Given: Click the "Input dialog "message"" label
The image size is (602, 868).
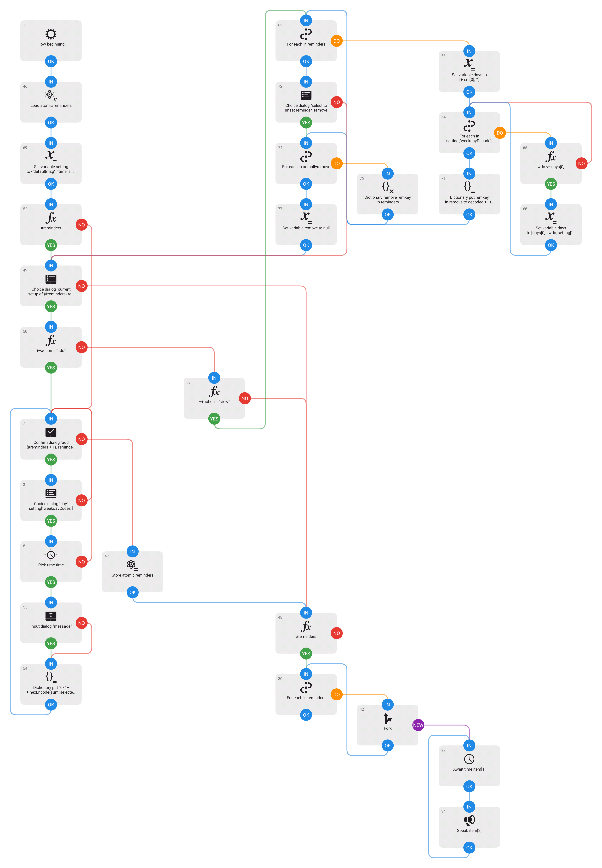Looking at the screenshot, I should point(51,626).
